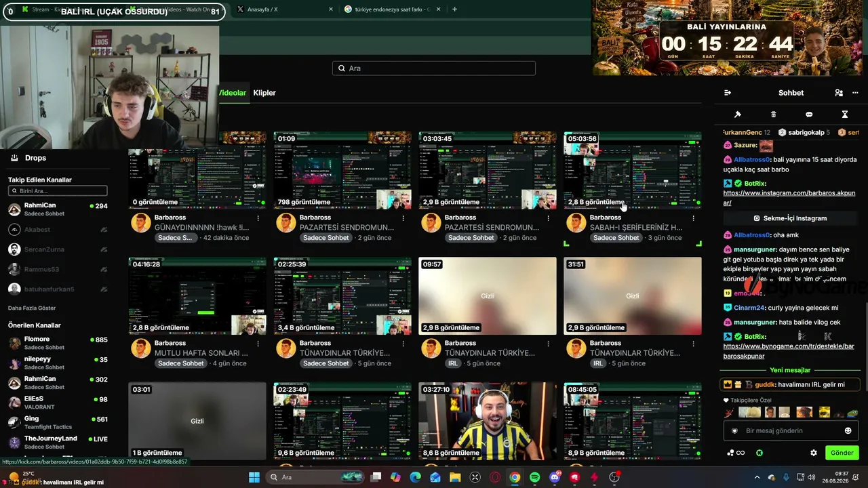This screenshot has height=488, width=868.
Task: Open chat settings gear
Action: 814,453
